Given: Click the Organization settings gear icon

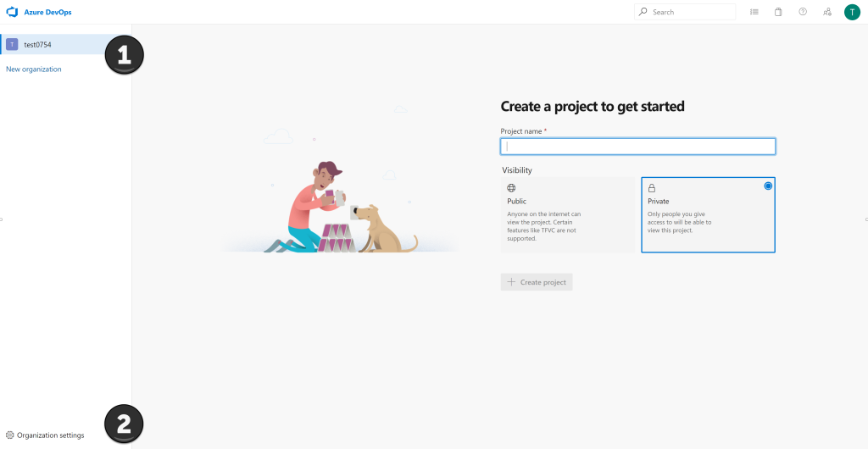Looking at the screenshot, I should tap(9, 435).
